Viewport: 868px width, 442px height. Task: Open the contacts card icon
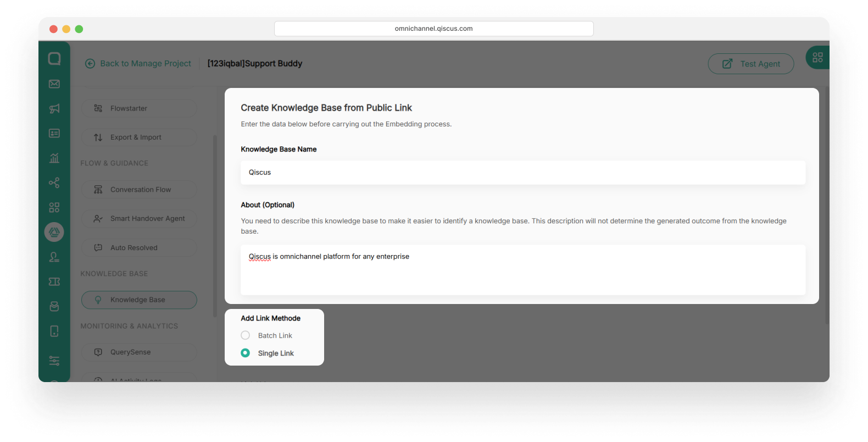[x=54, y=133]
